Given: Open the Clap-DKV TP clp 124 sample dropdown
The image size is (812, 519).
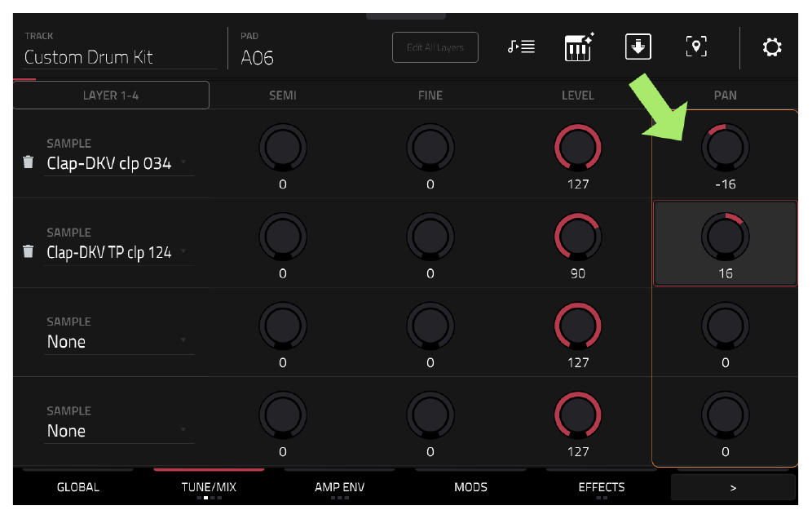Looking at the screenshot, I should tap(119, 252).
